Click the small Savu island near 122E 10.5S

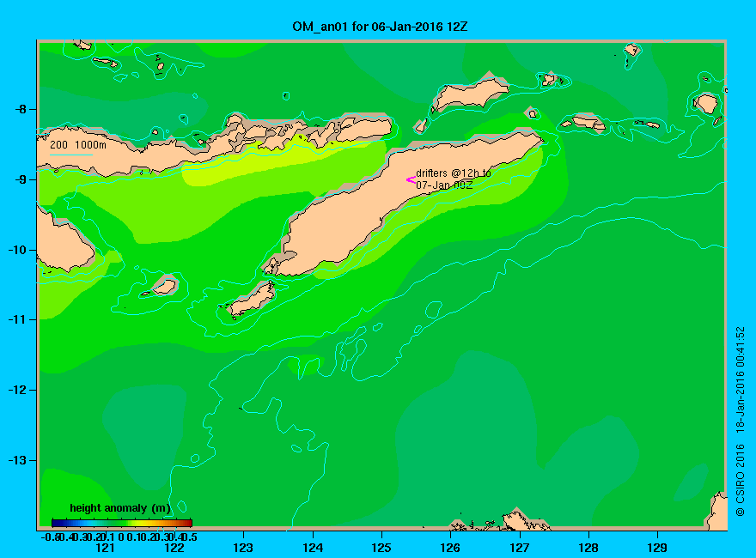coord(164,287)
